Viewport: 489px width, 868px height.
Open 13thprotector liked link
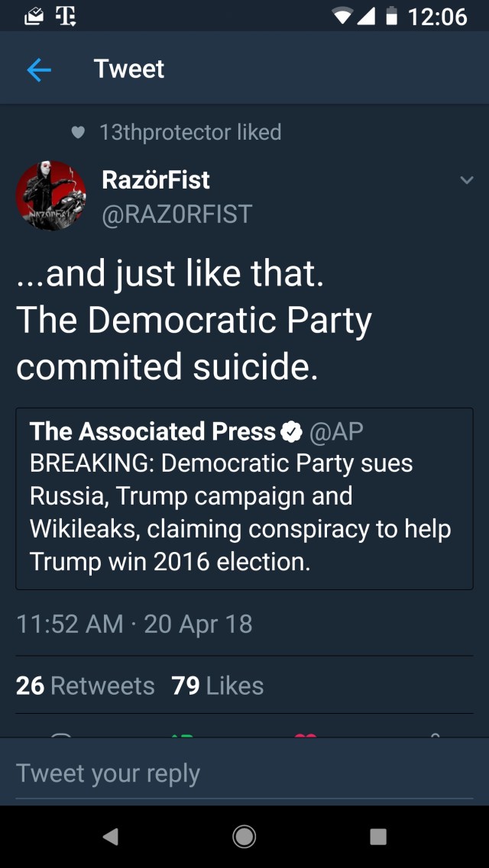190,132
